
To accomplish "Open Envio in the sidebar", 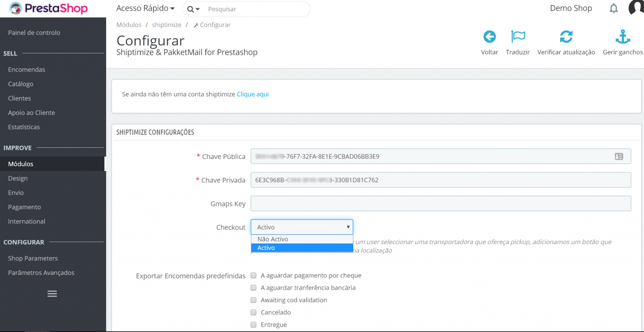I will tap(16, 193).
